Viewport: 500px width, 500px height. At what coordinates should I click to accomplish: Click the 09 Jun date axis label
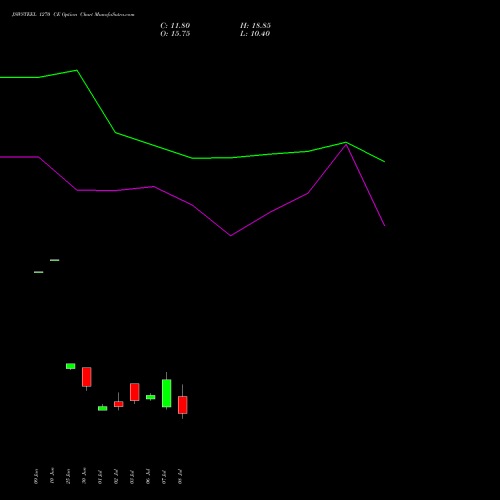tap(36, 476)
